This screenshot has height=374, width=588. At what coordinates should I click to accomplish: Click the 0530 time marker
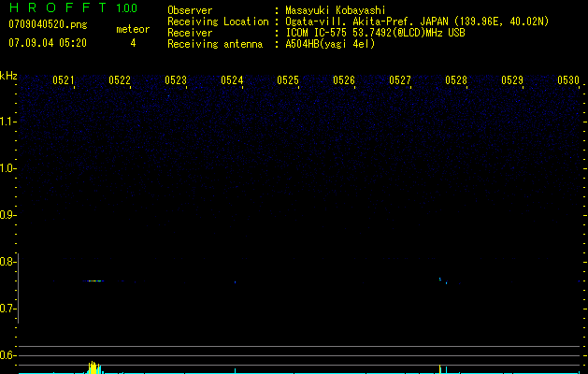568,80
